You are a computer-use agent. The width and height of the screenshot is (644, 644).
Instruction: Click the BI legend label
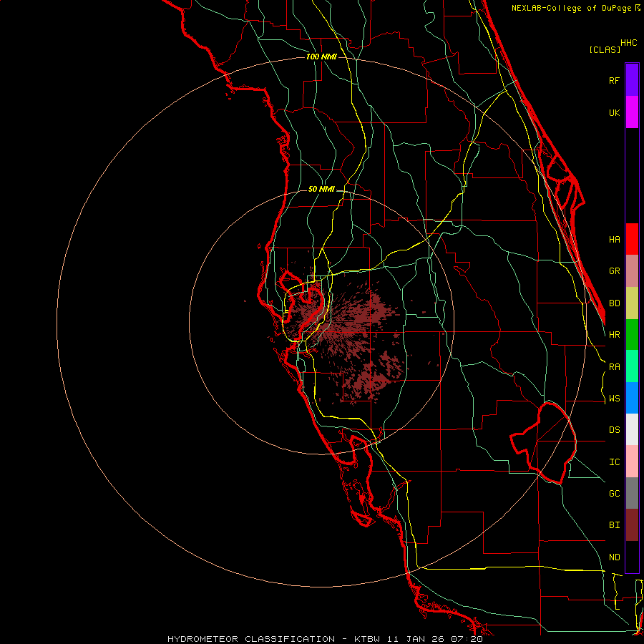point(614,525)
